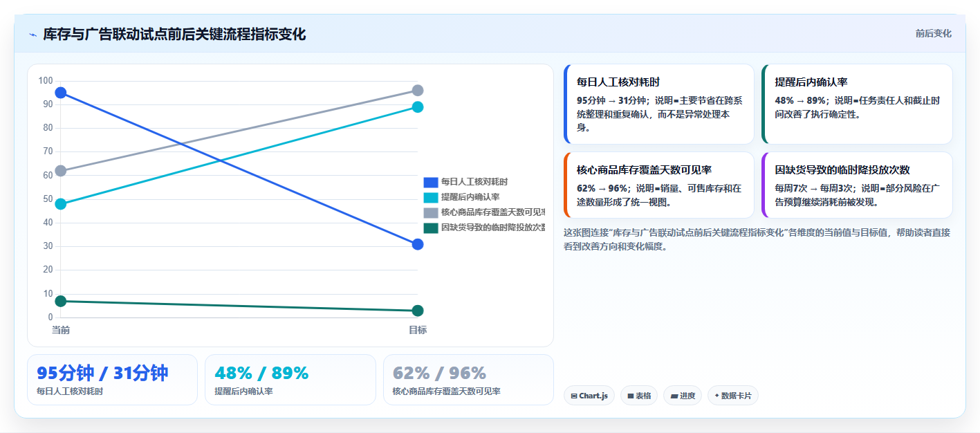Click the lightning icon beside the dashboard title
Screen dimensions: 980x433
coord(33,35)
